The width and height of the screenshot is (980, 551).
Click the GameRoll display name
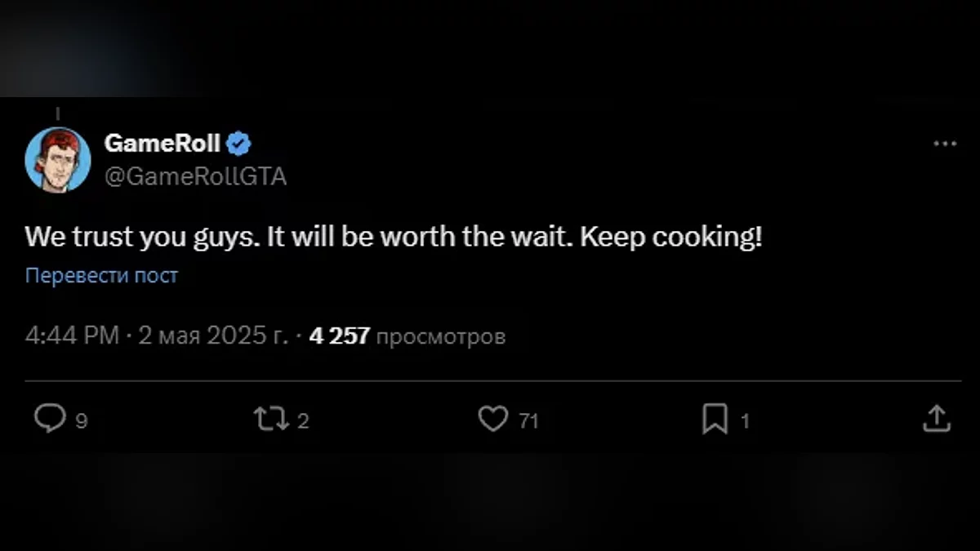pos(163,144)
